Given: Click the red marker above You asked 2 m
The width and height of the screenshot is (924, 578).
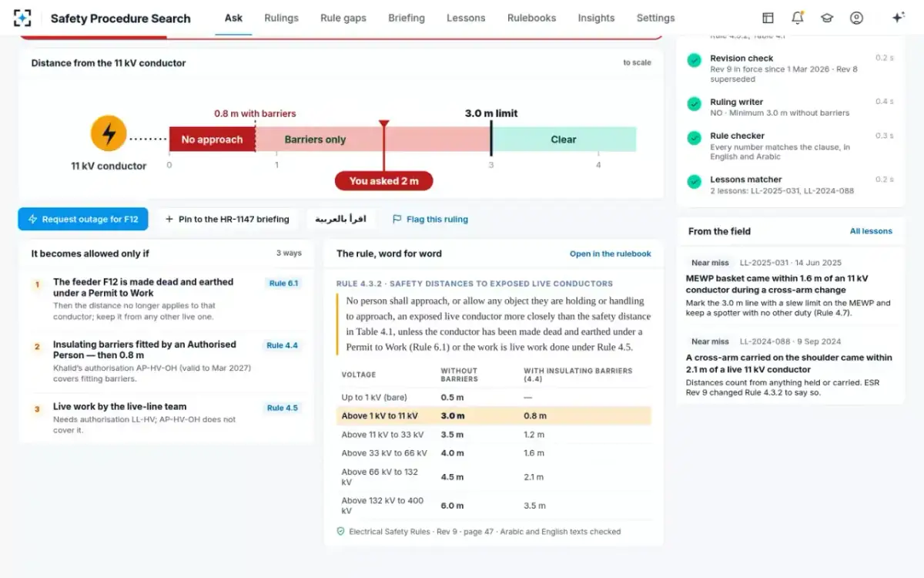Looking at the screenshot, I should tap(383, 124).
